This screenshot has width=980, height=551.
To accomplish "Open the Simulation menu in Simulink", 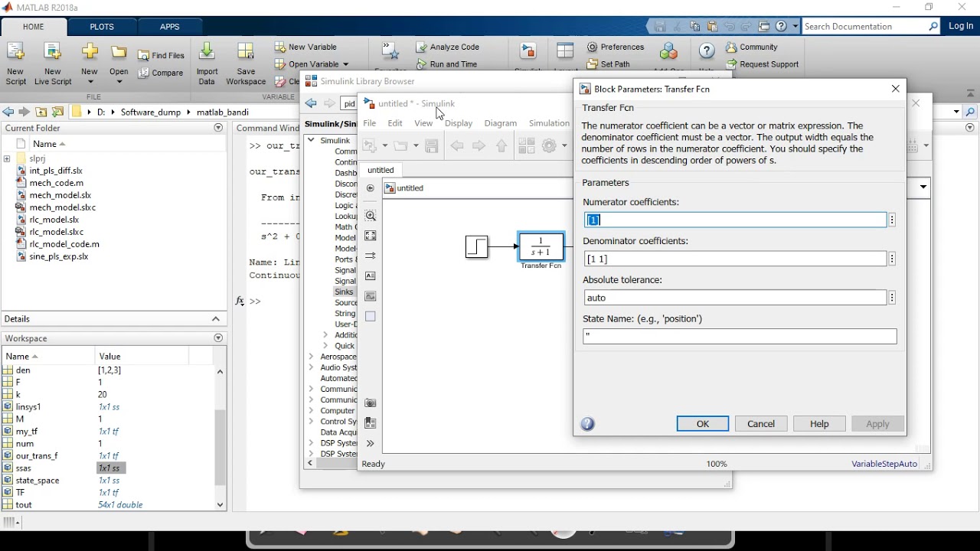I will pos(549,123).
